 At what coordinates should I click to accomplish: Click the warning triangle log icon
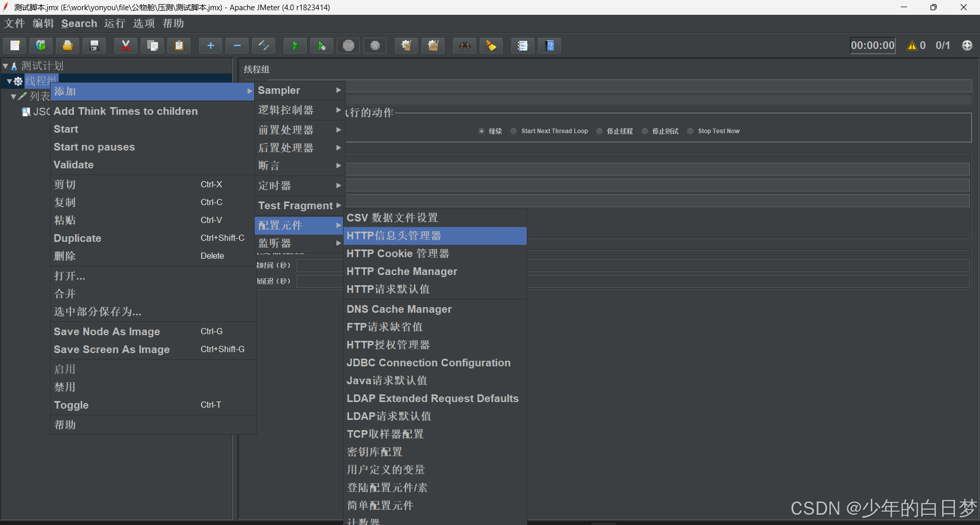[912, 45]
